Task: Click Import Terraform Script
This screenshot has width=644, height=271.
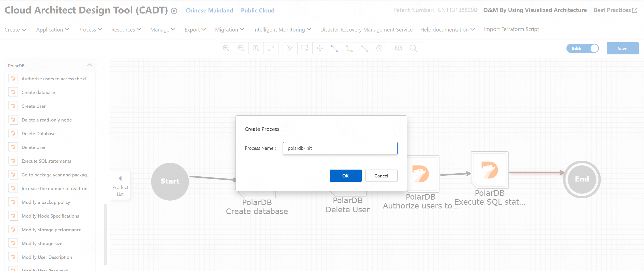Action: 511,29
